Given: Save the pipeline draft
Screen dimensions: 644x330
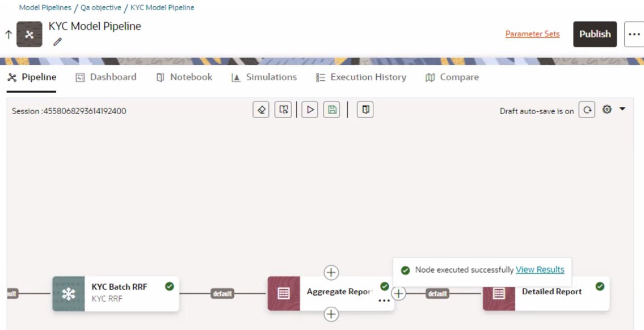Looking at the screenshot, I should [331, 110].
